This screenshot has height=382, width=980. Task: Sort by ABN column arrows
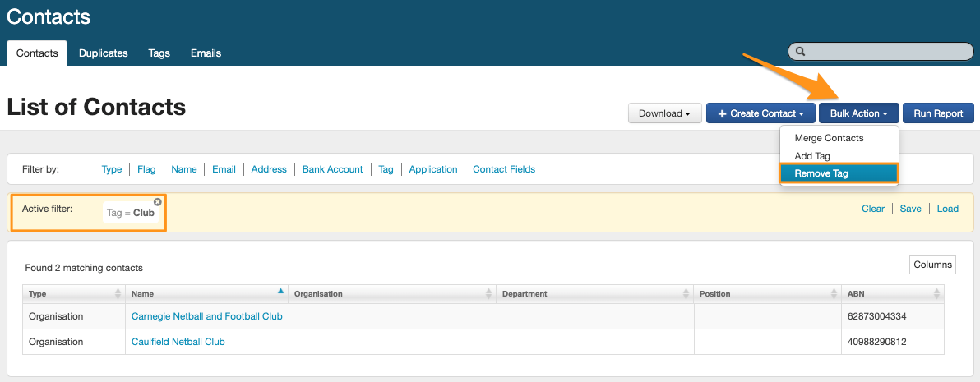click(x=936, y=294)
